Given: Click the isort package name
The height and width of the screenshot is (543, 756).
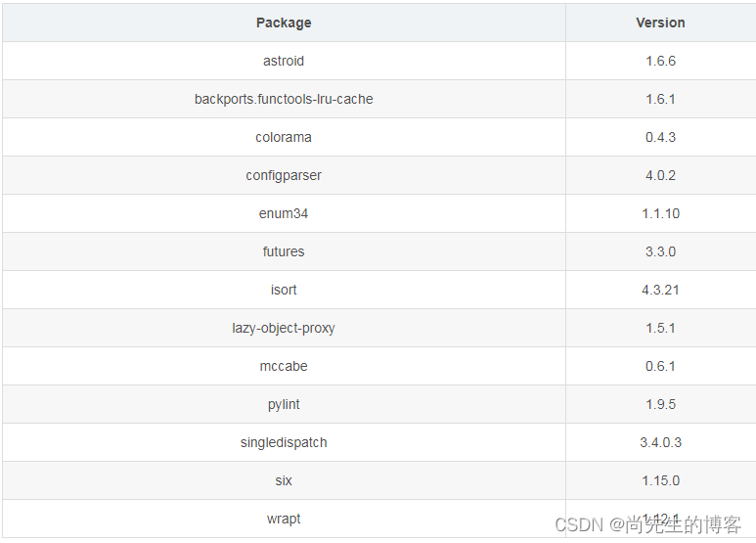Looking at the screenshot, I should pyautogui.click(x=284, y=290).
